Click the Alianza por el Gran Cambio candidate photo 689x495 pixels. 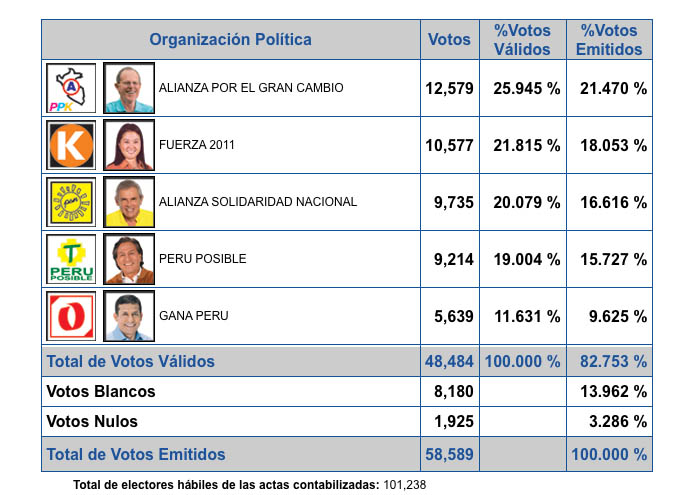[128, 88]
